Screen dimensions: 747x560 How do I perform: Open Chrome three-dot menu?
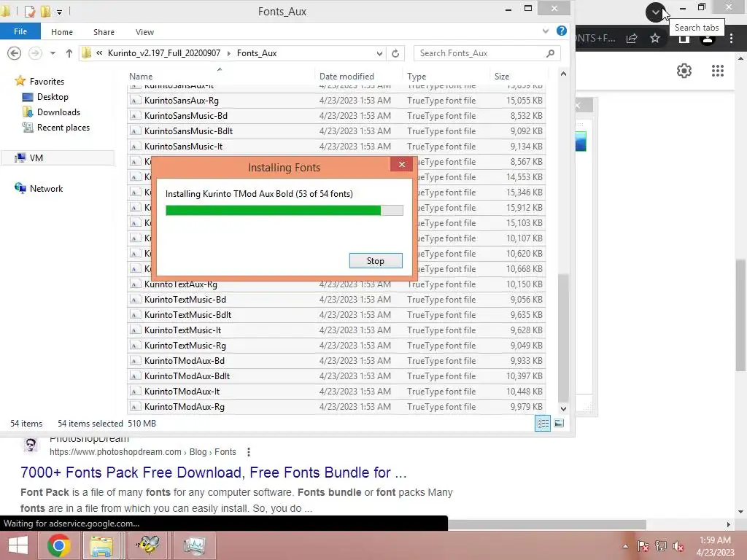point(731,39)
